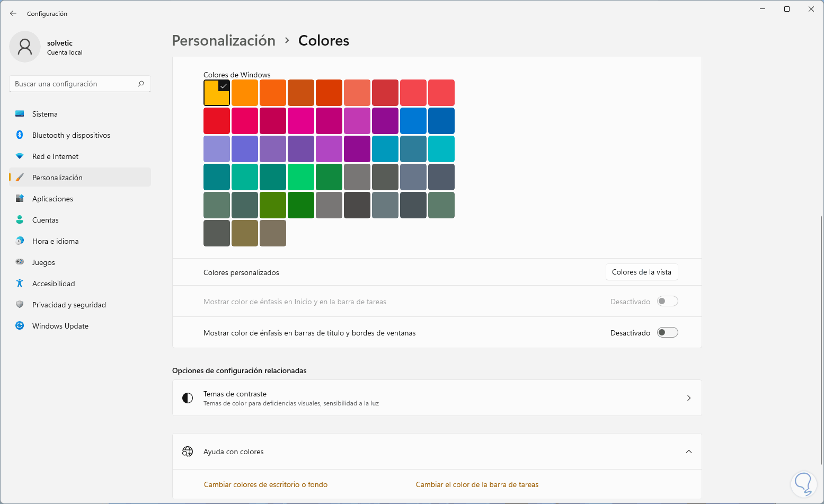
Task: Click the solvetic user avatar
Action: 25,47
